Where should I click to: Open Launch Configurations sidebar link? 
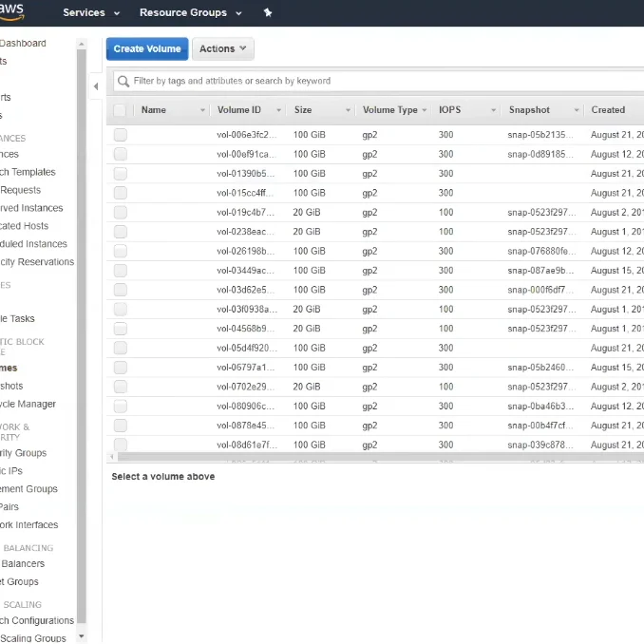[x=37, y=620]
